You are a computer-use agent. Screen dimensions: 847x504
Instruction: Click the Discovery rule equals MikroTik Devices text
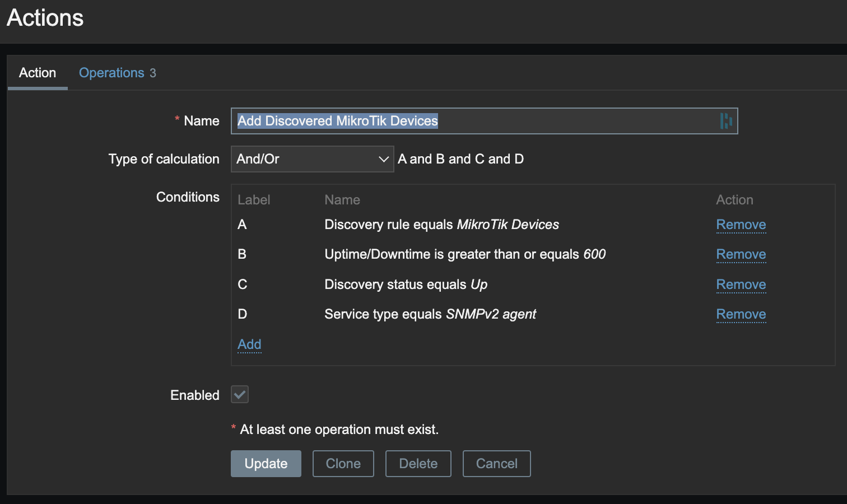point(441,225)
